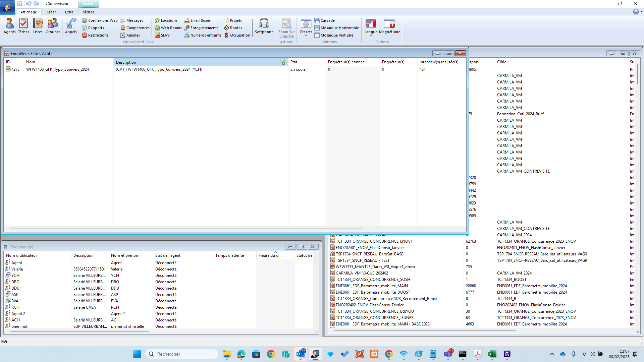
Task: Open Connexions Web view
Action: (100, 20)
